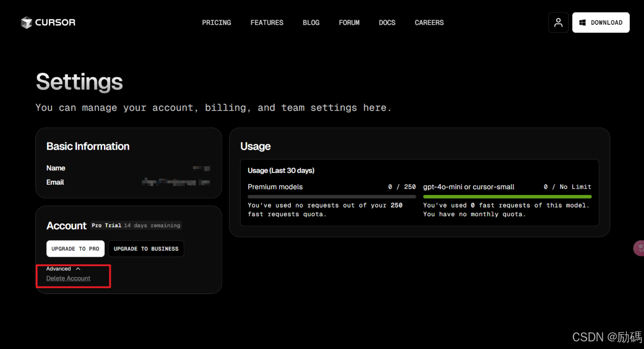Click the '0 / 250' premium request count

pos(402,187)
